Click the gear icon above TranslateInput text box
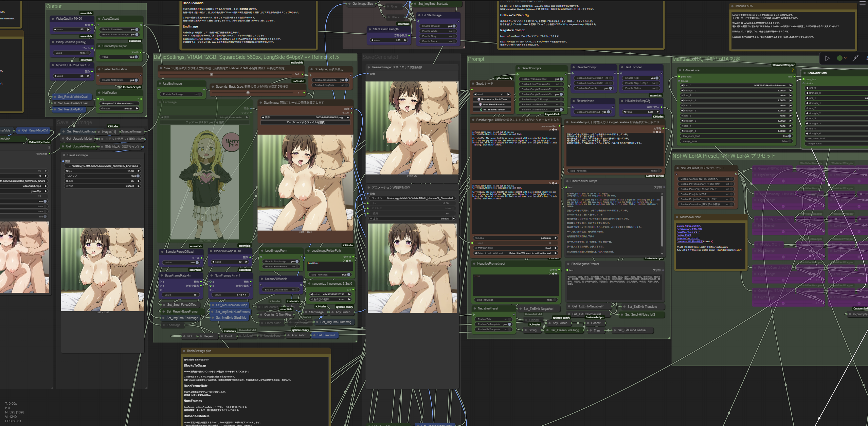 [x=657, y=132]
